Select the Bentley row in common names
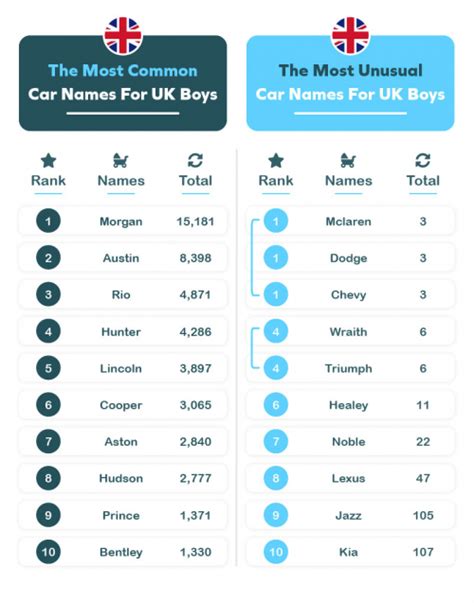Image resolution: width=474 pixels, height=603 pixels. [x=123, y=552]
